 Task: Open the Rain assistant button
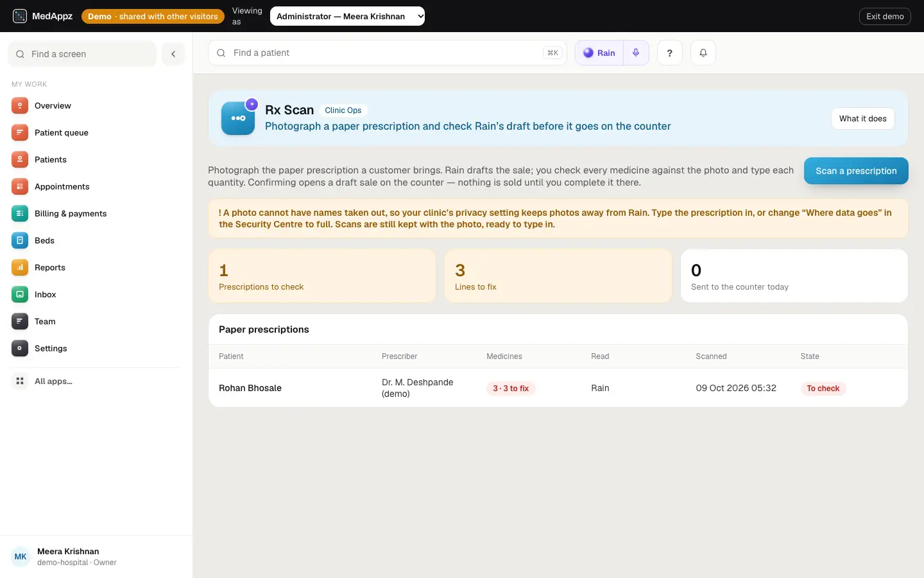599,53
